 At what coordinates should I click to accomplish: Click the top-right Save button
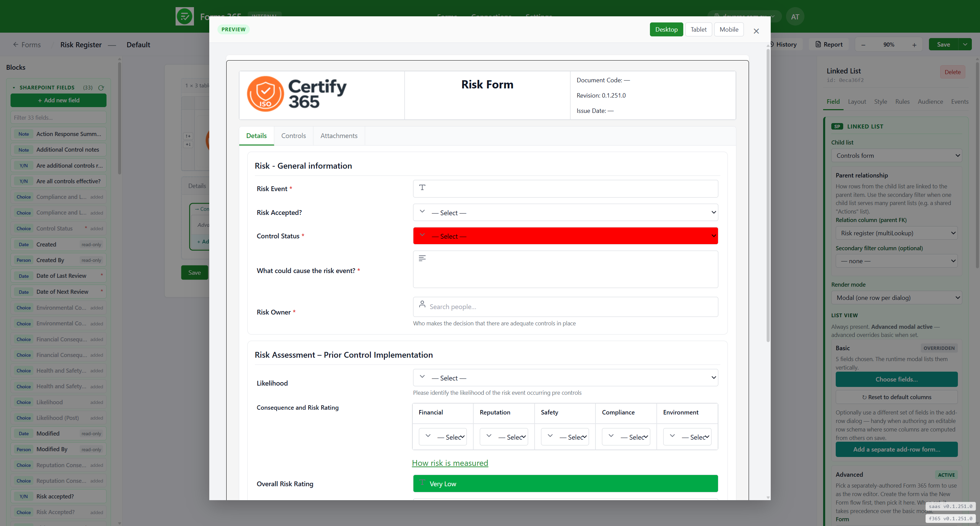(x=943, y=45)
